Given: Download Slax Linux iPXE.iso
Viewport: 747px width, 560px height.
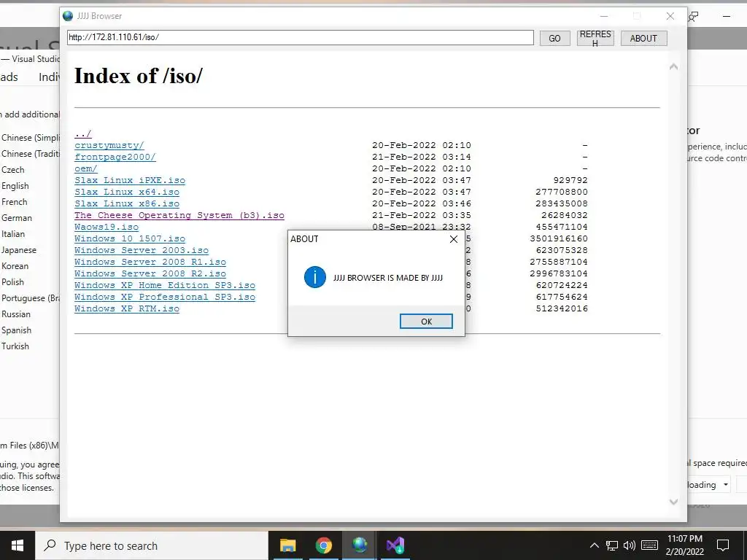Looking at the screenshot, I should tap(130, 180).
